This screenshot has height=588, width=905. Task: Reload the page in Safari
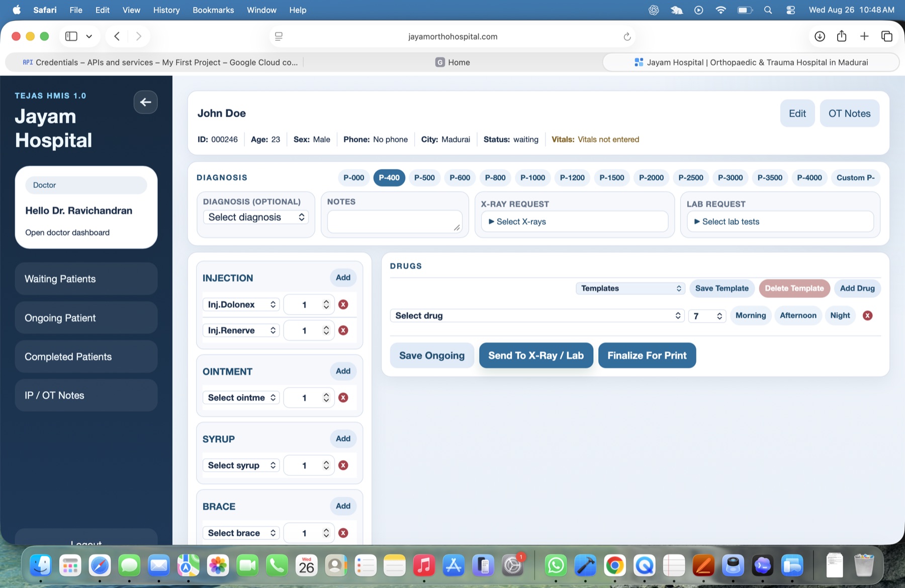click(x=627, y=37)
